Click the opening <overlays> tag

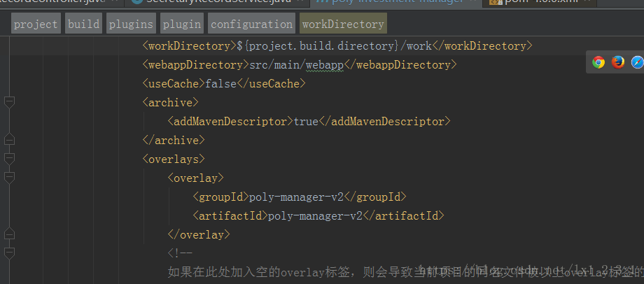[174, 159]
